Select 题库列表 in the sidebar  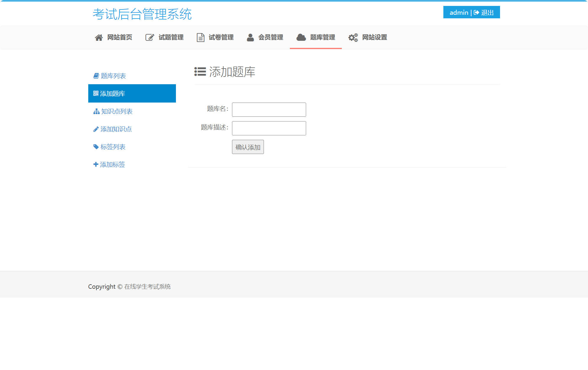[x=113, y=75]
